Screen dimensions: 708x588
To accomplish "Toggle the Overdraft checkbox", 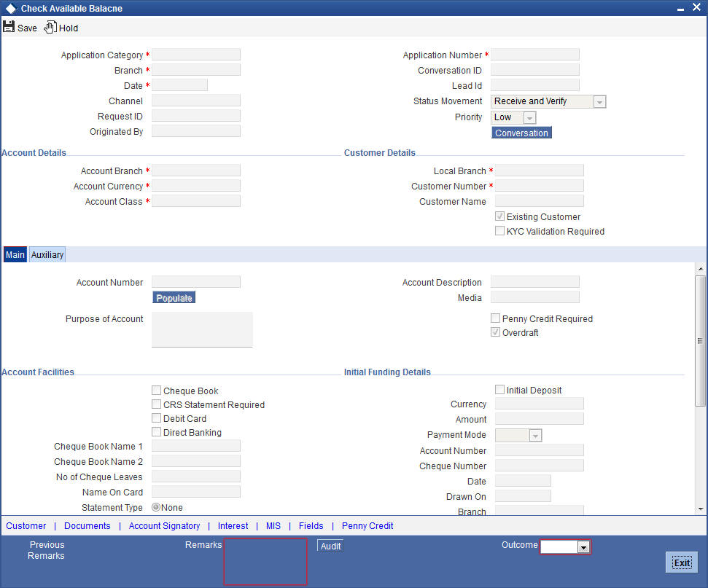I will click(x=495, y=332).
